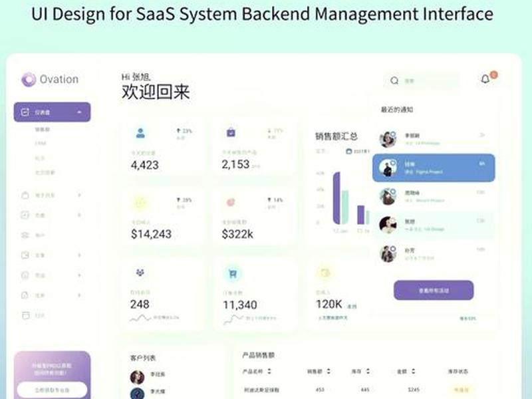Sort table by 销售额 column arrows
Screen dimensions: 532x399
tap(329, 371)
